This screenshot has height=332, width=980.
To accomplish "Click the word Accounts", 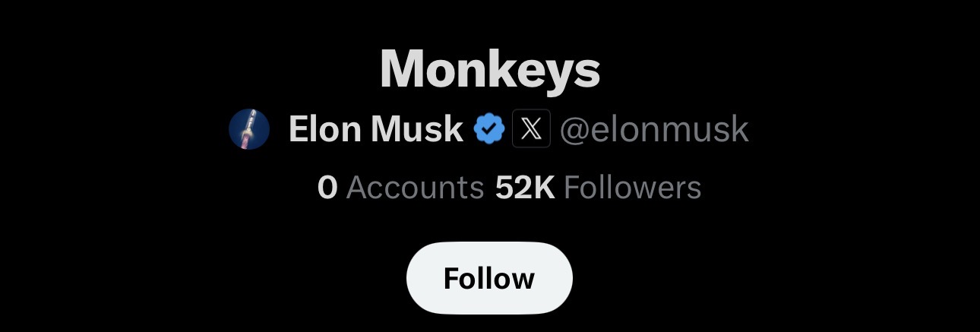I will pyautogui.click(x=415, y=188).
